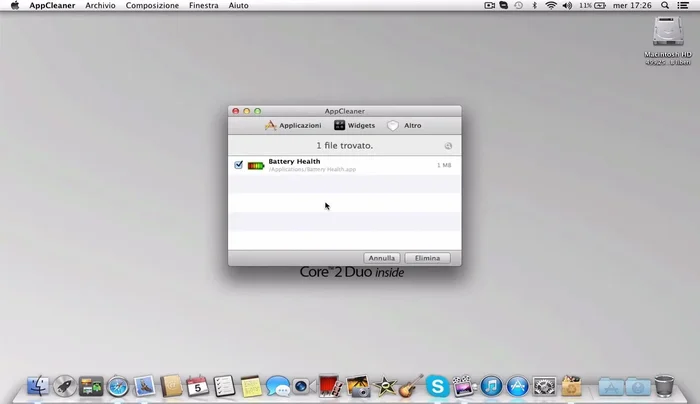Click the /Applications/Battery Health.app path
This screenshot has width=700, height=404.
[312, 169]
